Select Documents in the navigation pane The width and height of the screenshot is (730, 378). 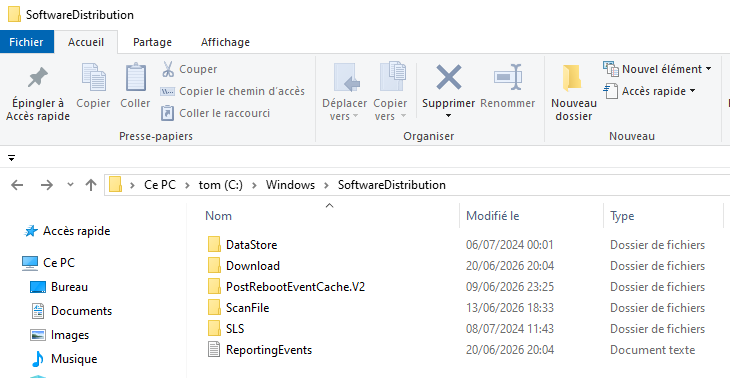click(81, 311)
